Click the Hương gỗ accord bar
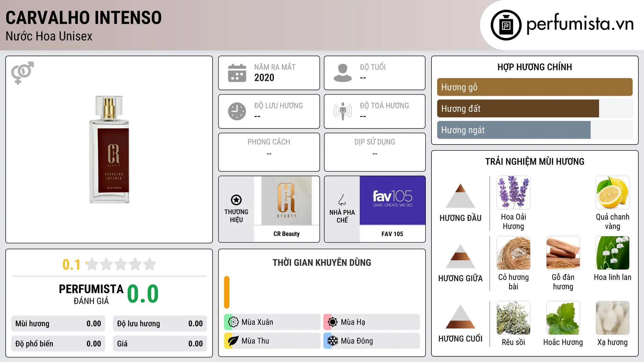 point(535,87)
